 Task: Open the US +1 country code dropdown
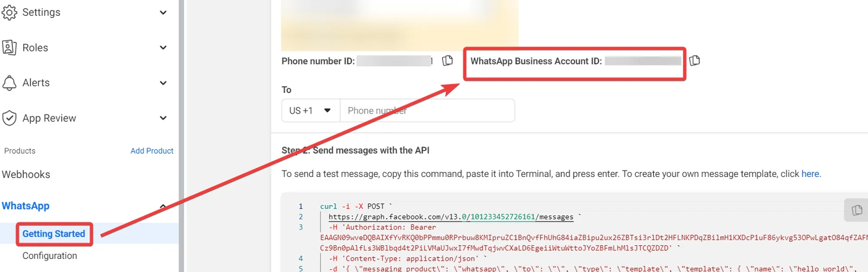click(311, 110)
